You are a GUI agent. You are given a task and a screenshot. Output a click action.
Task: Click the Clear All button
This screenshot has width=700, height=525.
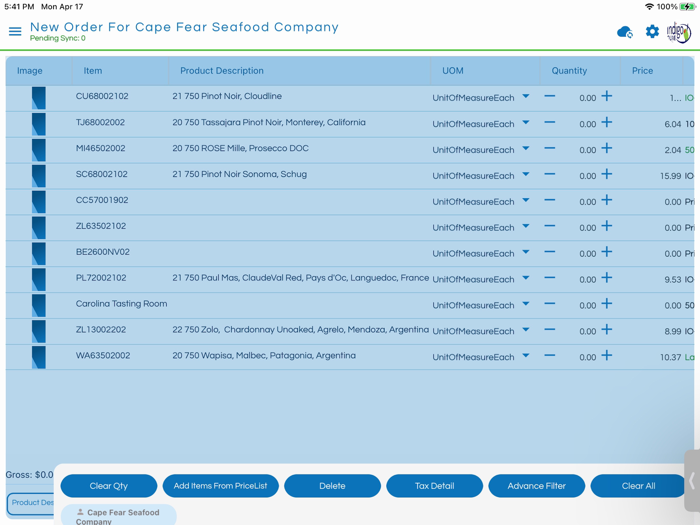(x=638, y=486)
